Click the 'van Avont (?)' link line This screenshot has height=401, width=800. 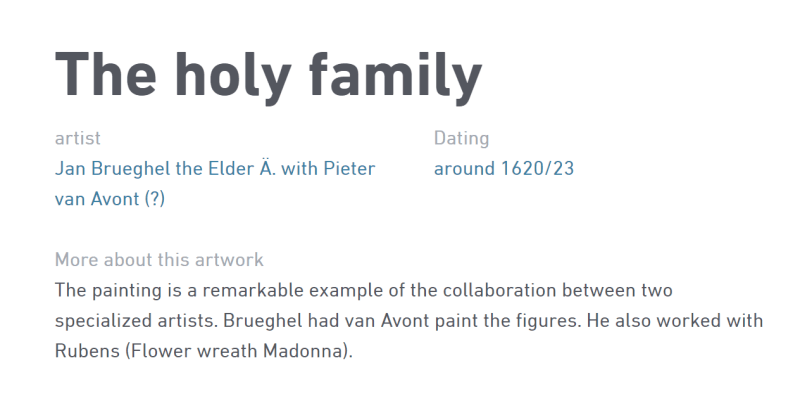[110, 198]
